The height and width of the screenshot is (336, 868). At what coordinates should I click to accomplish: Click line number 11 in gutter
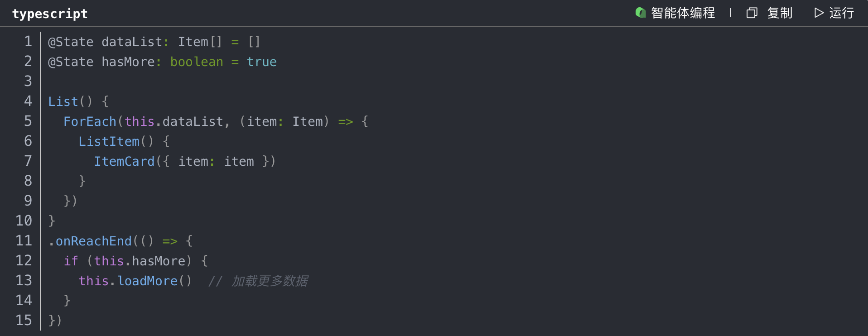point(24,240)
